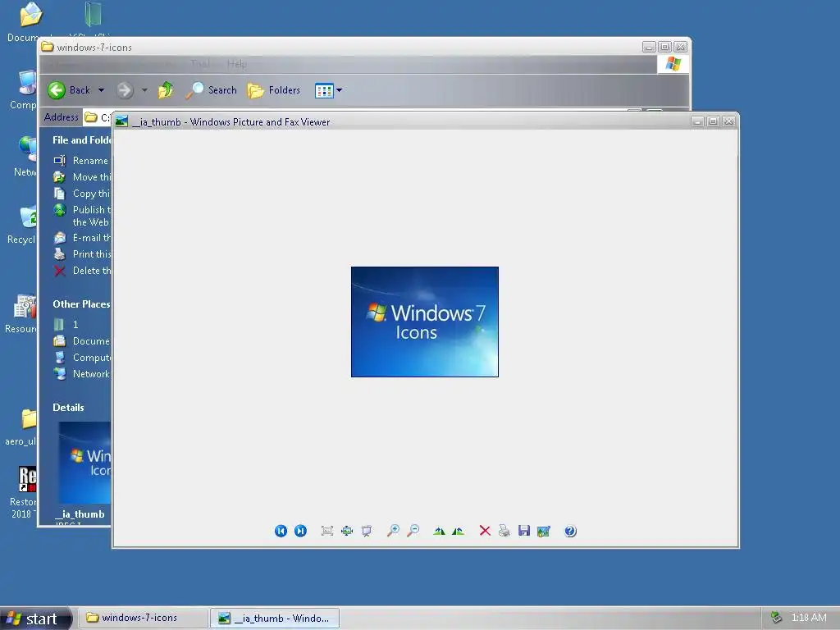
Task: Click the system tray icon near clock
Action: click(776, 617)
